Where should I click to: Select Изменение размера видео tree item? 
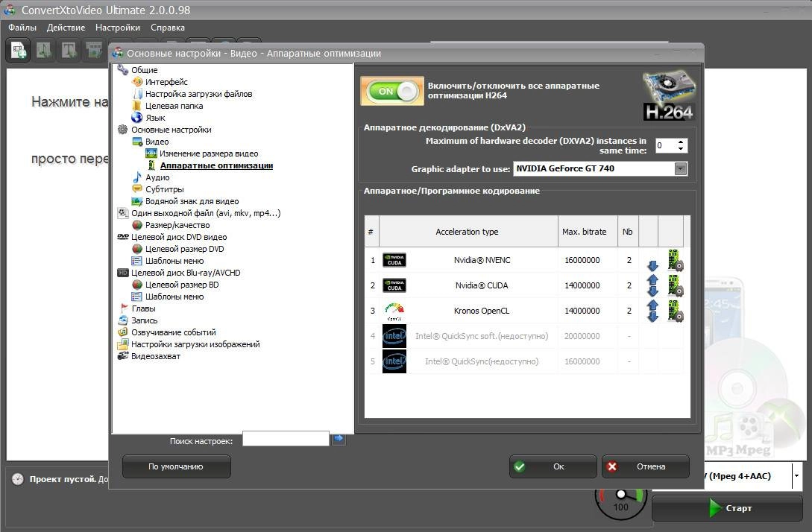tap(209, 153)
